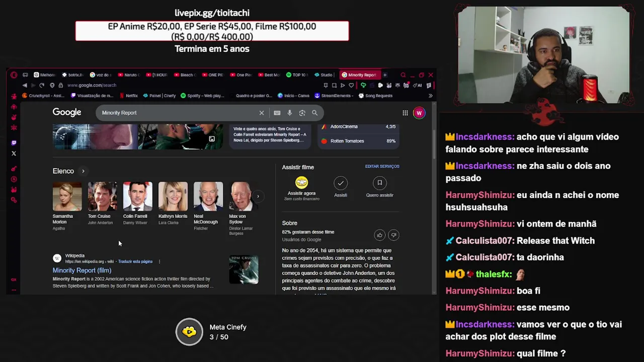Open the Spotify Web player bookmark

pos(202,96)
